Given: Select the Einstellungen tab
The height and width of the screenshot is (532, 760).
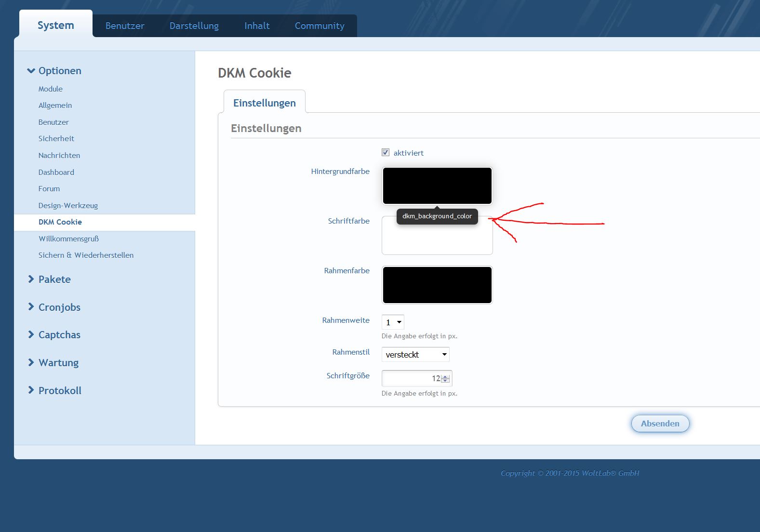Looking at the screenshot, I should click(265, 103).
